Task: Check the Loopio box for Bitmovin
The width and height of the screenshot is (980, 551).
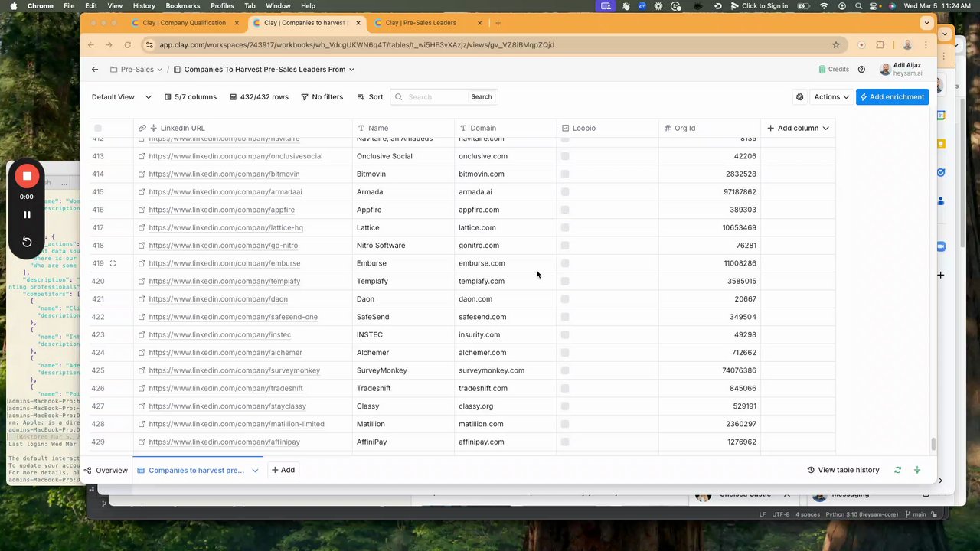Action: (565, 174)
